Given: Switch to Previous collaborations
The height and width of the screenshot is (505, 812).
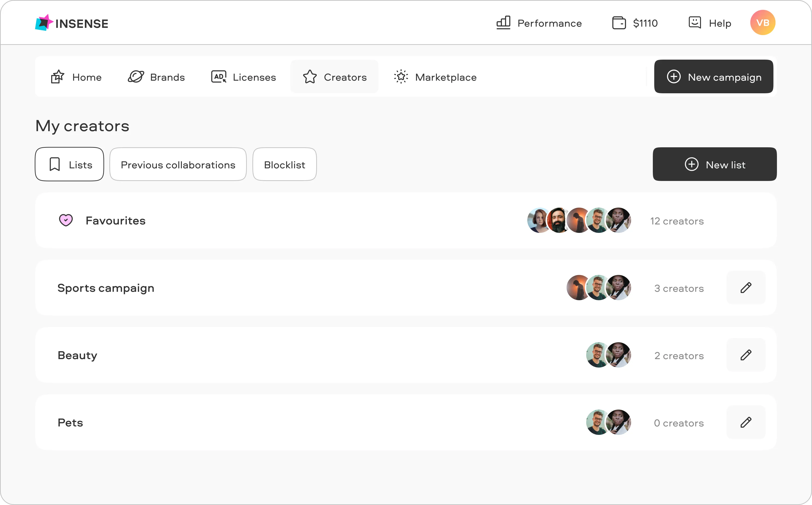Looking at the screenshot, I should coord(178,164).
